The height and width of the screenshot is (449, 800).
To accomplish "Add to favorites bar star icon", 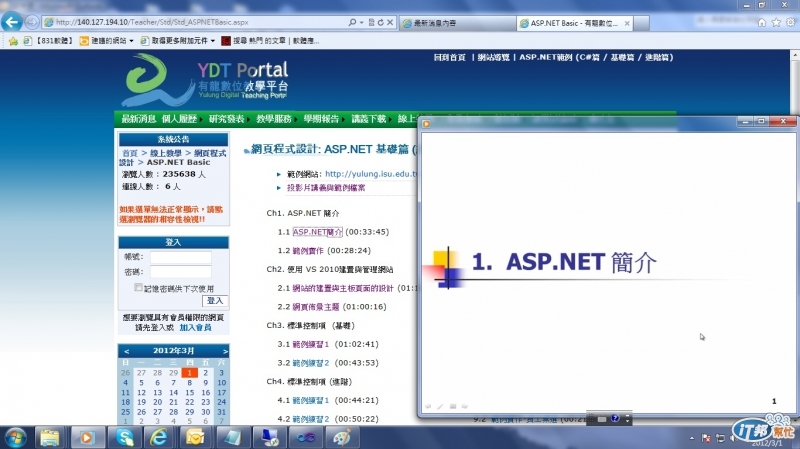I will coord(13,41).
